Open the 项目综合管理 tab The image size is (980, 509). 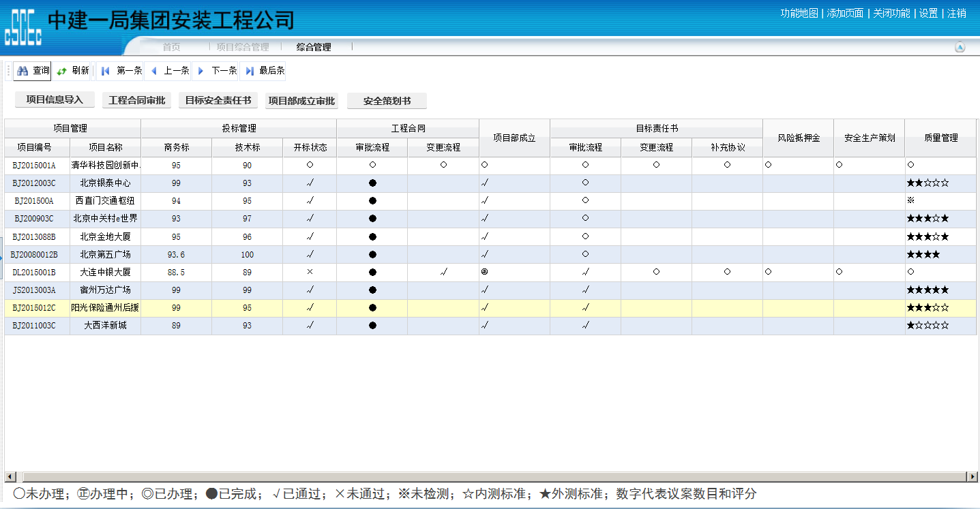click(243, 47)
